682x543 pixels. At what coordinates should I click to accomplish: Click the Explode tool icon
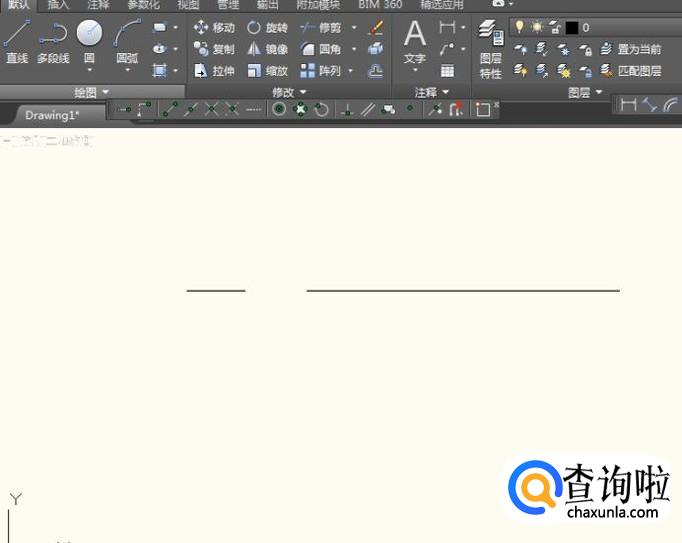pyautogui.click(x=375, y=49)
